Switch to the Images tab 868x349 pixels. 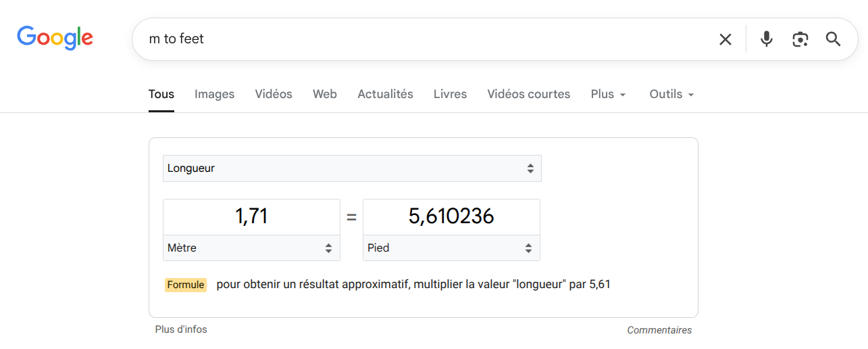point(214,94)
